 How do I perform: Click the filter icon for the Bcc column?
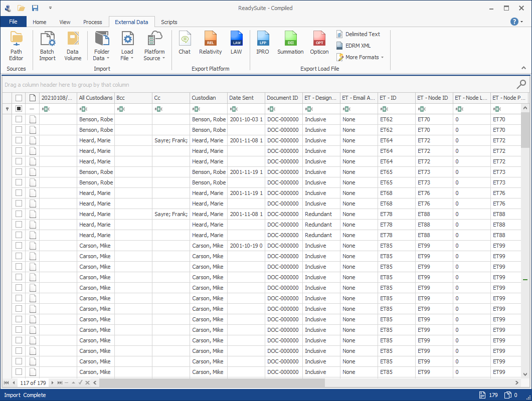[x=121, y=109]
